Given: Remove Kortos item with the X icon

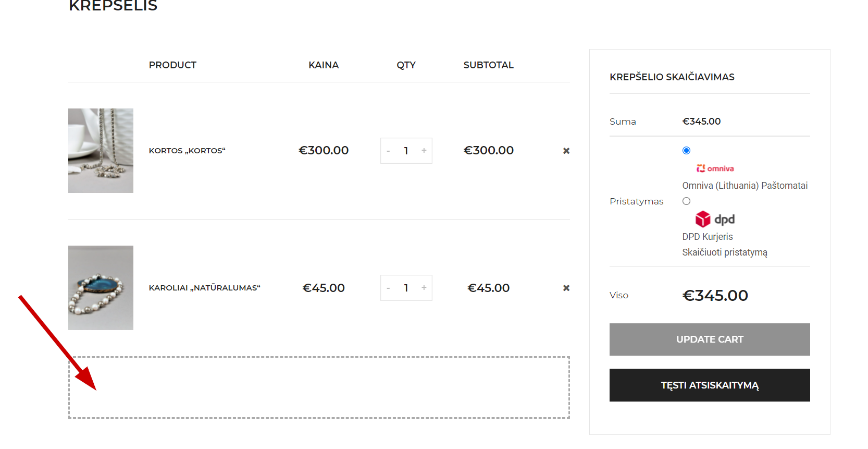Looking at the screenshot, I should (566, 151).
